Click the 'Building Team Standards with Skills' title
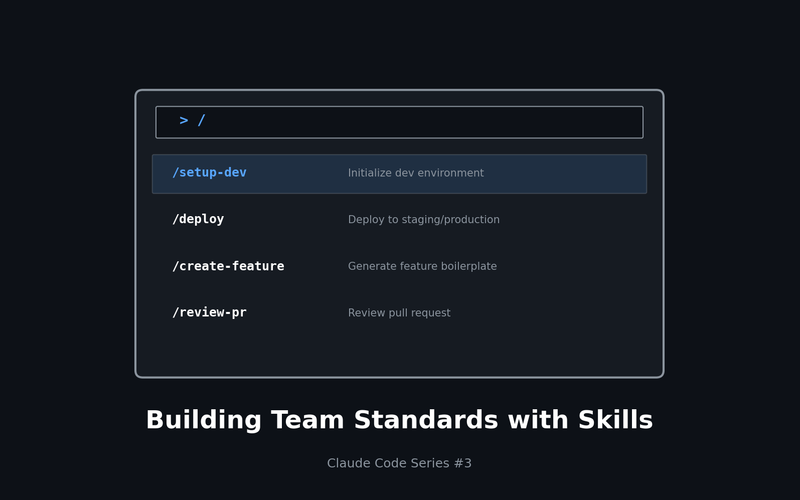The image size is (800, 500). click(x=399, y=420)
